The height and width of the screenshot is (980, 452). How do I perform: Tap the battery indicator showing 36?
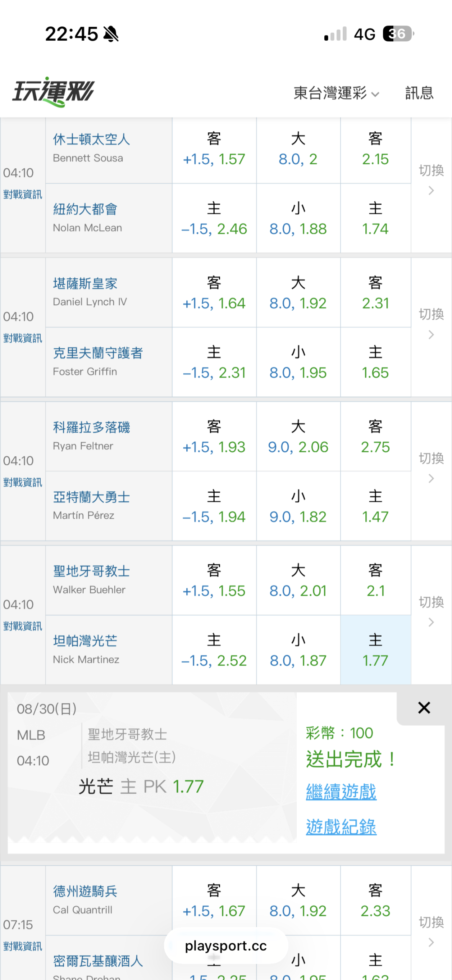[398, 33]
